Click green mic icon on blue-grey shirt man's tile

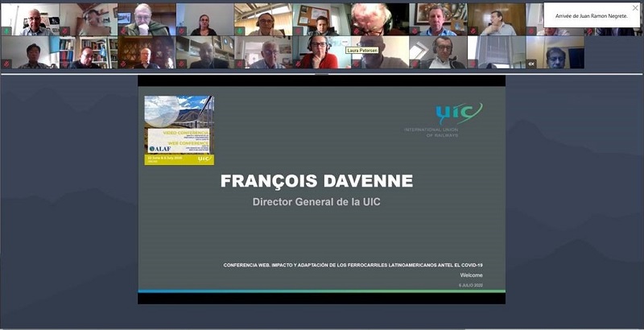coord(6,31)
